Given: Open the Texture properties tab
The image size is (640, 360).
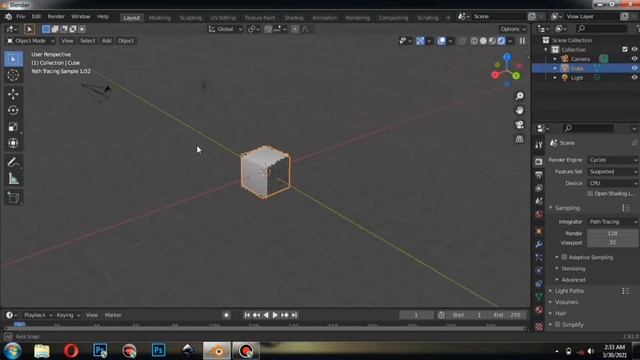Looking at the screenshot, I should click(x=539, y=327).
